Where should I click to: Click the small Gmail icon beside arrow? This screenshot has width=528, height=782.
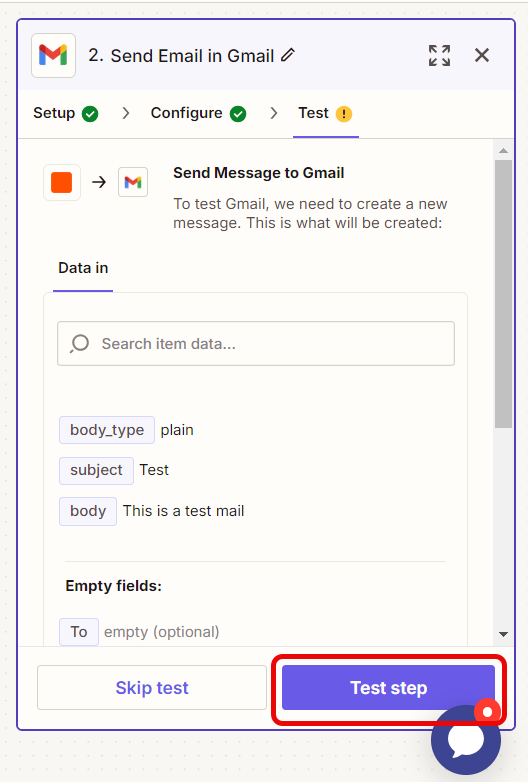point(133,182)
